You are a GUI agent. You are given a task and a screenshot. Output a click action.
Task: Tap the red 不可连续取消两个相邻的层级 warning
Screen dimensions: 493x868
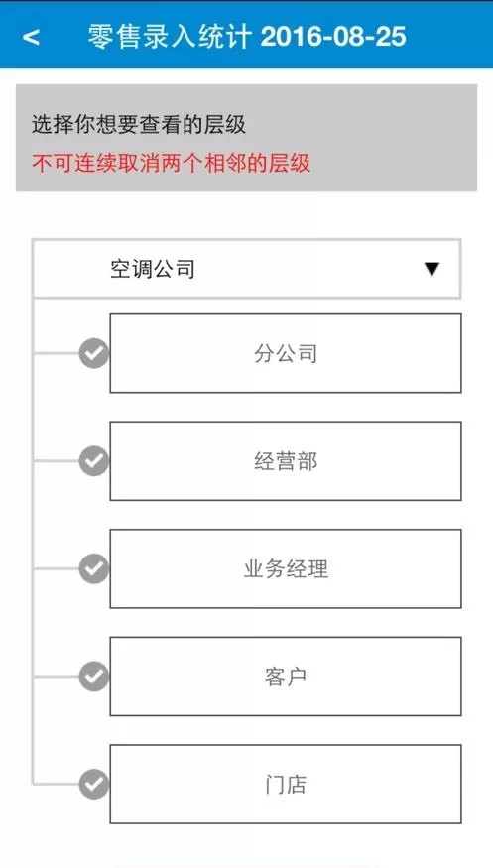pos(171,164)
